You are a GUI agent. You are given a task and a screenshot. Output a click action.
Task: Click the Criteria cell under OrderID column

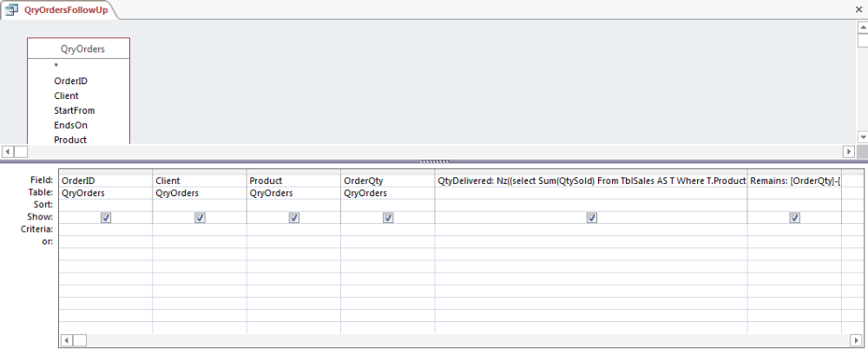coord(106,230)
